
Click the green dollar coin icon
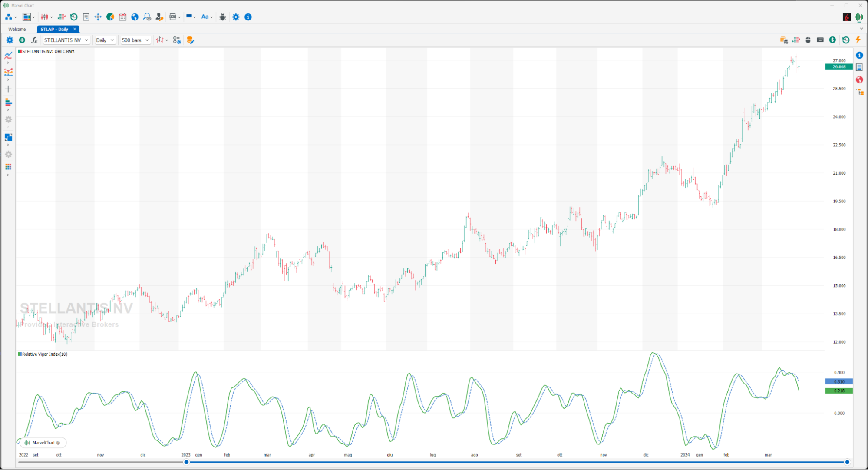tap(832, 40)
